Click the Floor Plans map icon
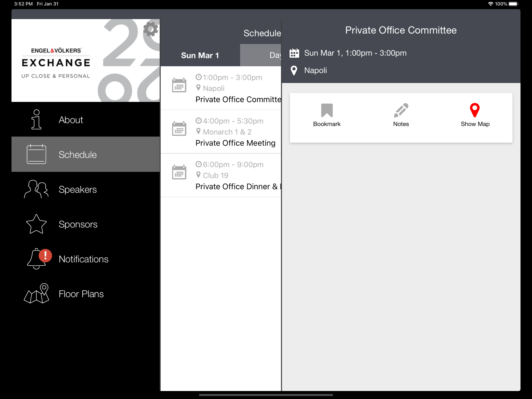This screenshot has width=532, height=399. (x=36, y=294)
